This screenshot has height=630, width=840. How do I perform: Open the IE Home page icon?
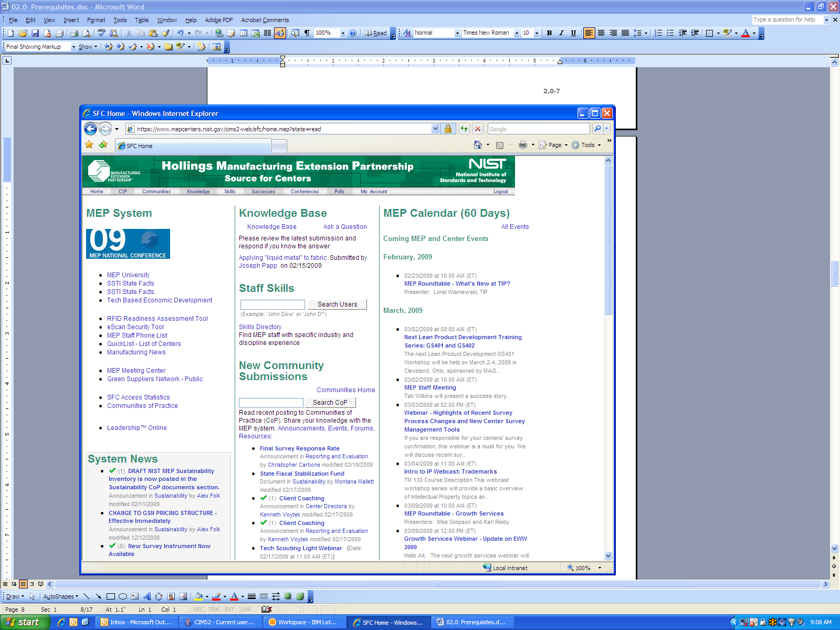click(x=478, y=145)
